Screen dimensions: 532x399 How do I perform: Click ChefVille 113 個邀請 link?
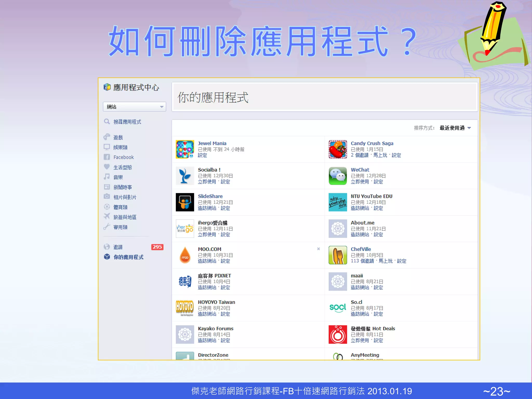pos(362,261)
